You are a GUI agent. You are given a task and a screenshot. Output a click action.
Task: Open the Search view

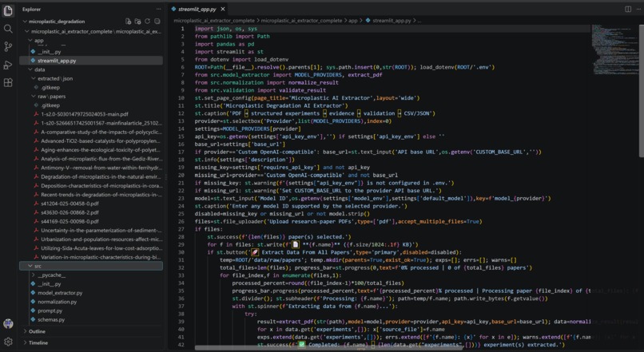8,29
